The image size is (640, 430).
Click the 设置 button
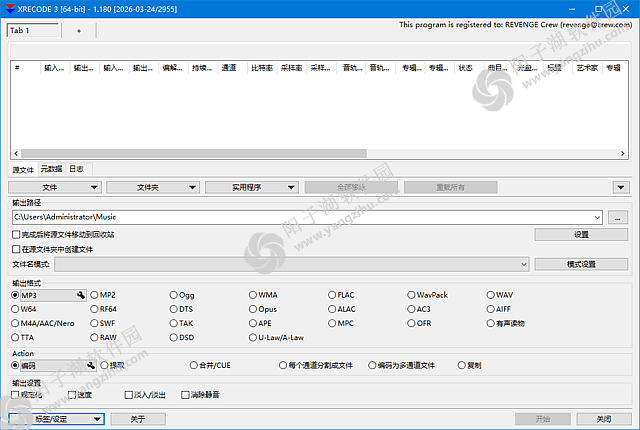[x=581, y=235]
